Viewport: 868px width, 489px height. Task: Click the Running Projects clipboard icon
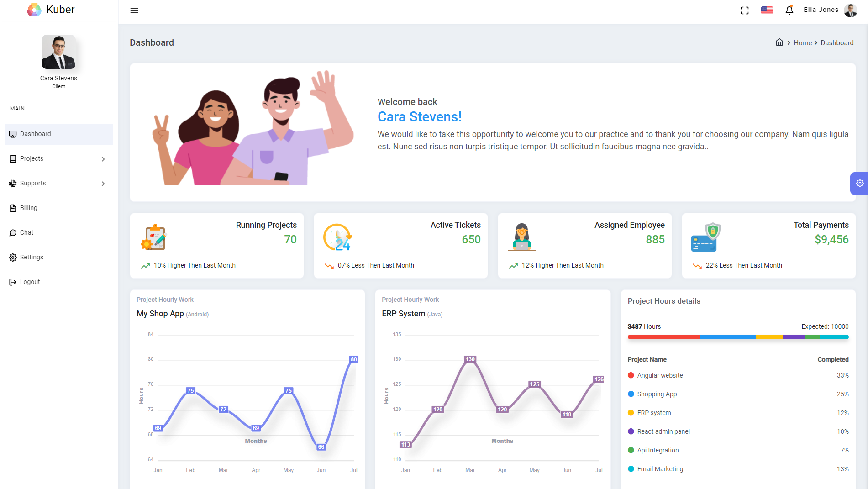pyautogui.click(x=154, y=237)
